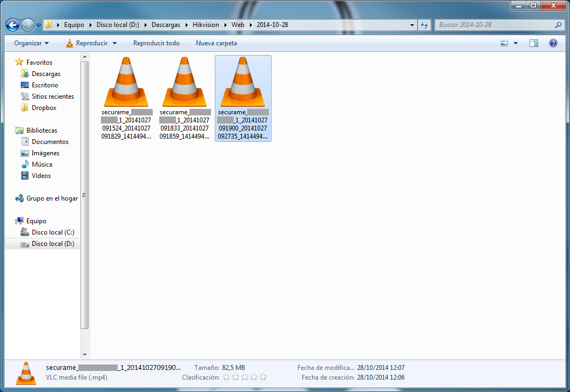Click 2014-10-28 breadcrumb segment
Image resolution: width=570 pixels, height=392 pixels.
(272, 25)
